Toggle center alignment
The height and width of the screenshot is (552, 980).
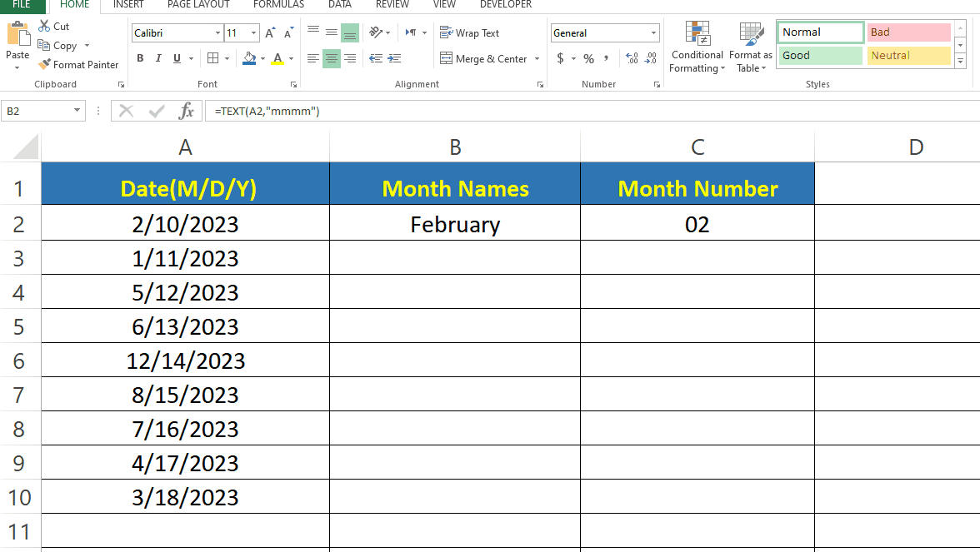(332, 58)
